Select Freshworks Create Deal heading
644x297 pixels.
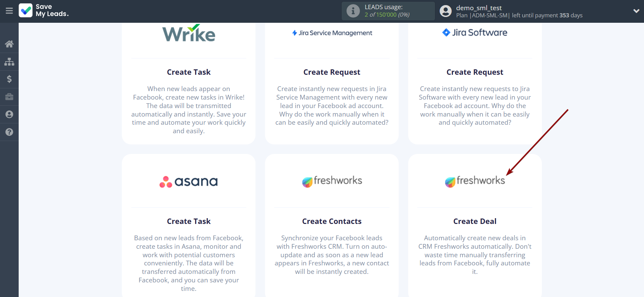(475, 221)
